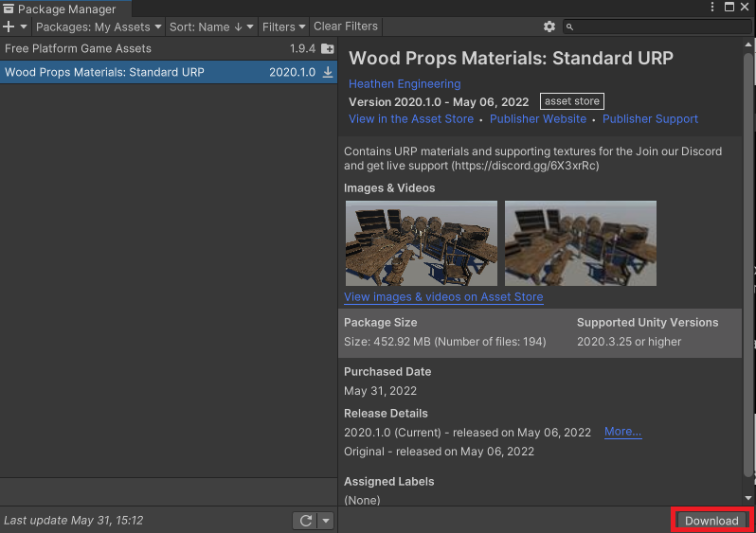Image resolution: width=756 pixels, height=533 pixels.
Task: Open the dropdown arrow next to the plus icon
Action: point(24,27)
